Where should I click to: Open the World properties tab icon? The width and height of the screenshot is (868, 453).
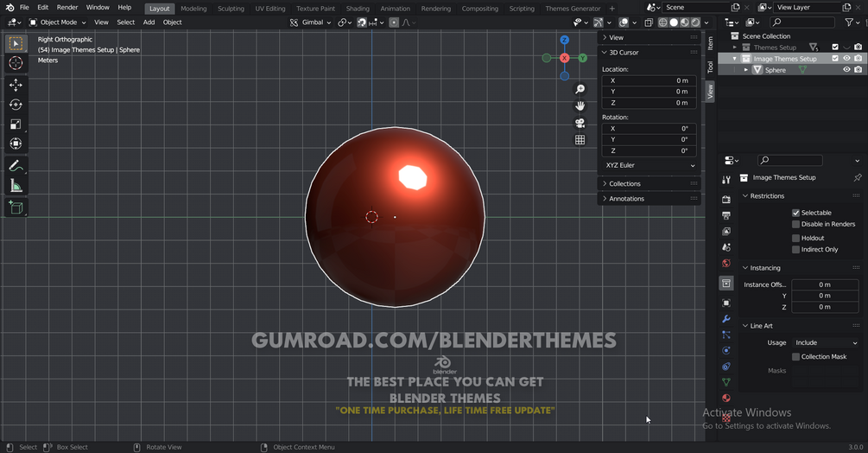[x=726, y=263]
